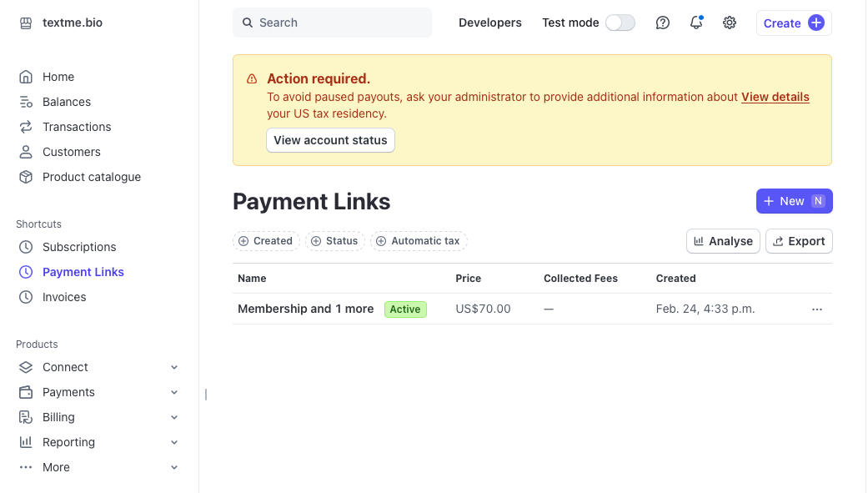Expand the Reporting section

point(174,442)
